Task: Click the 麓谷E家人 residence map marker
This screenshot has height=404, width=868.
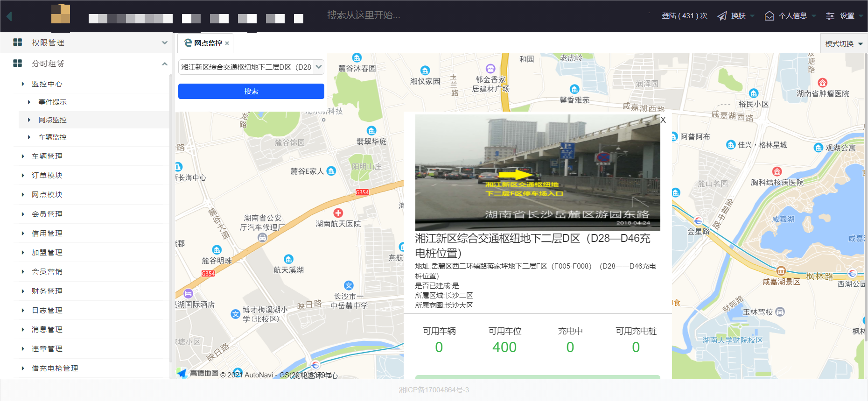Action: pos(331,171)
